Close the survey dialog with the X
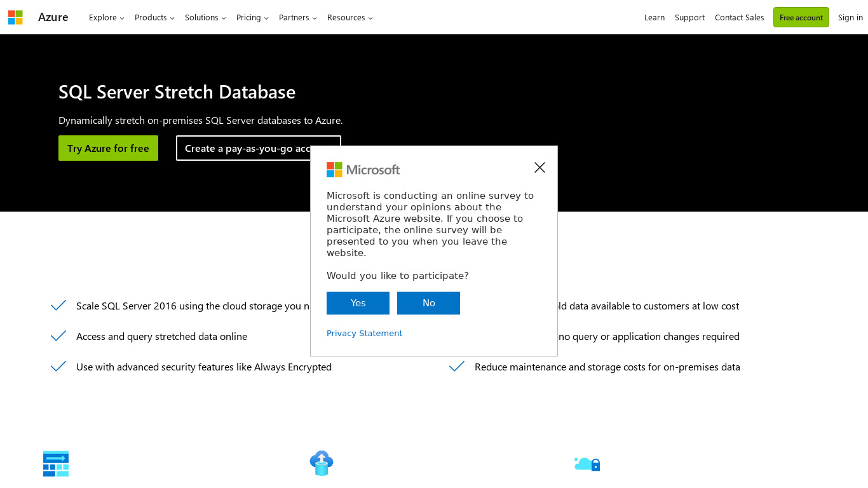868x488 pixels. [x=539, y=167]
